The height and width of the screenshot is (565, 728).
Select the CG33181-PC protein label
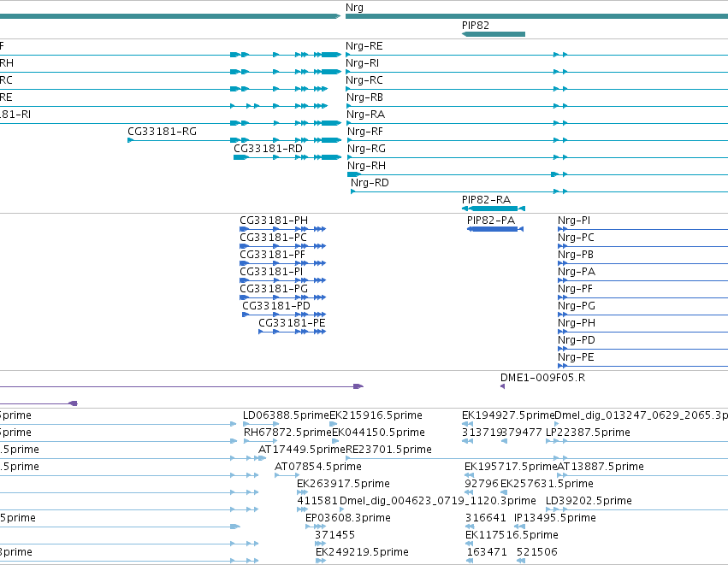point(273,238)
